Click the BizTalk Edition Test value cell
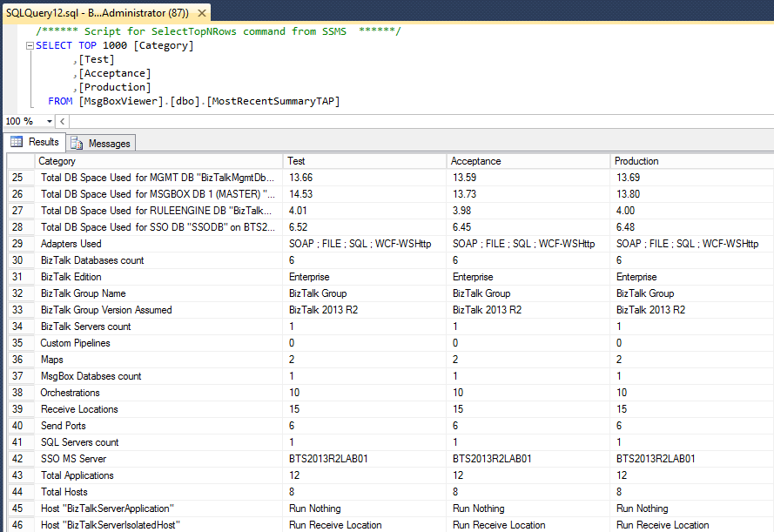This screenshot has height=532, width=774. pos(365,277)
